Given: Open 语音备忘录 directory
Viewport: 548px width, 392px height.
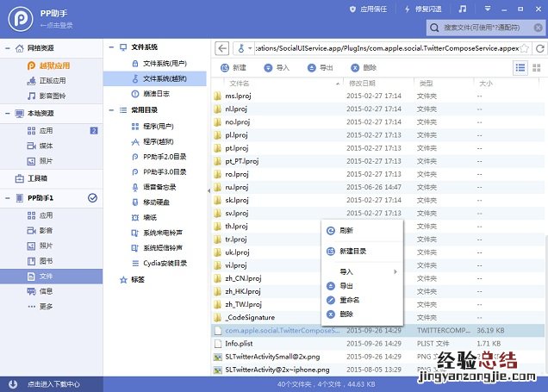Looking at the screenshot, I should [x=155, y=187].
